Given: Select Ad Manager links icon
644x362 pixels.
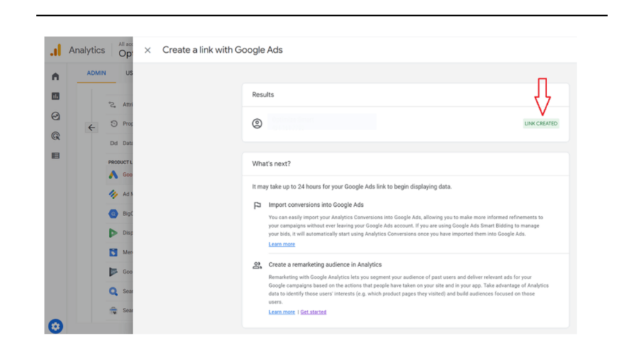Looking at the screenshot, I should click(113, 194).
